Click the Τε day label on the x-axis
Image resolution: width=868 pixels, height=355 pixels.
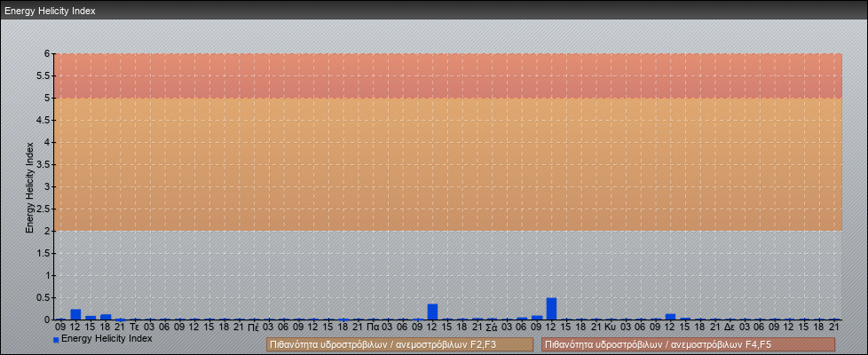click(x=135, y=327)
